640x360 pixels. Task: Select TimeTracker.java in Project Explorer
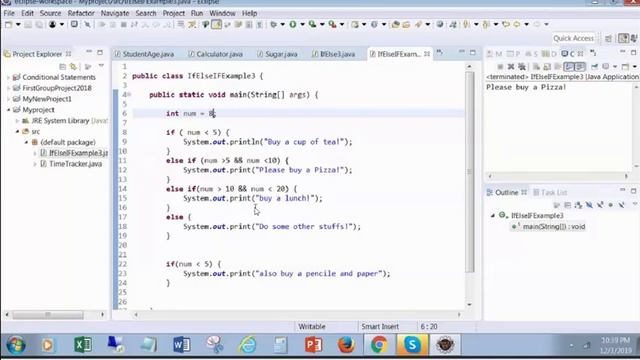coord(76,164)
